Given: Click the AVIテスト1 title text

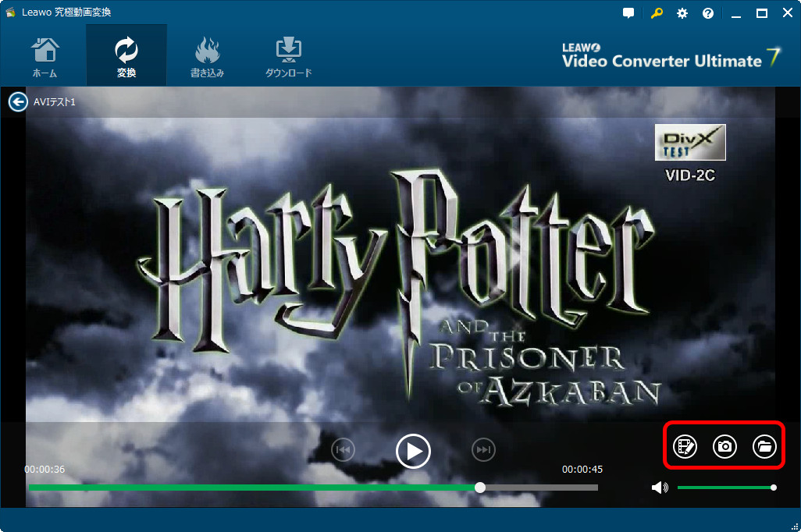Looking at the screenshot, I should [x=54, y=102].
